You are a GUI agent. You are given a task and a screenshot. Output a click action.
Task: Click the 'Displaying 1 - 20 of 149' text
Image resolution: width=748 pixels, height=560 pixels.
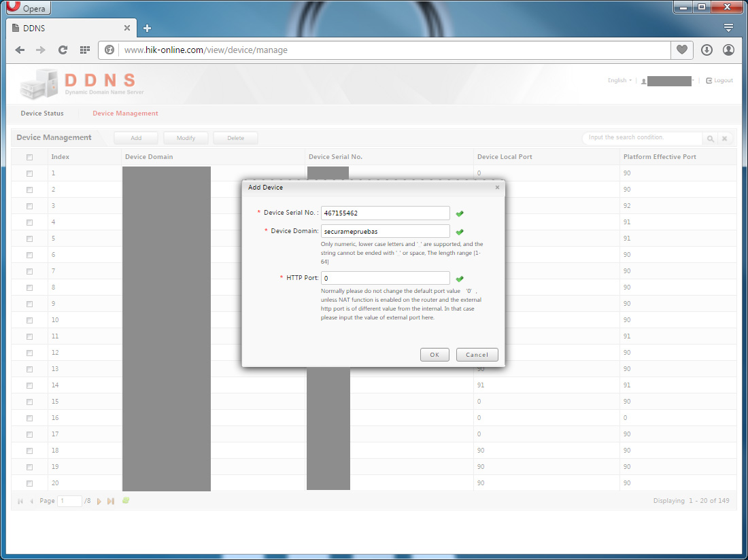click(692, 501)
